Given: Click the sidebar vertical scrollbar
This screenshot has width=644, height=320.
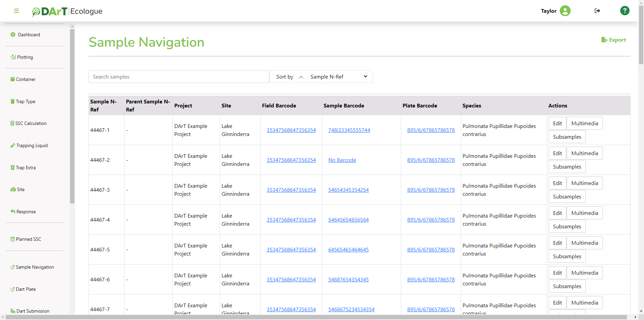Looking at the screenshot, I should (72, 116).
